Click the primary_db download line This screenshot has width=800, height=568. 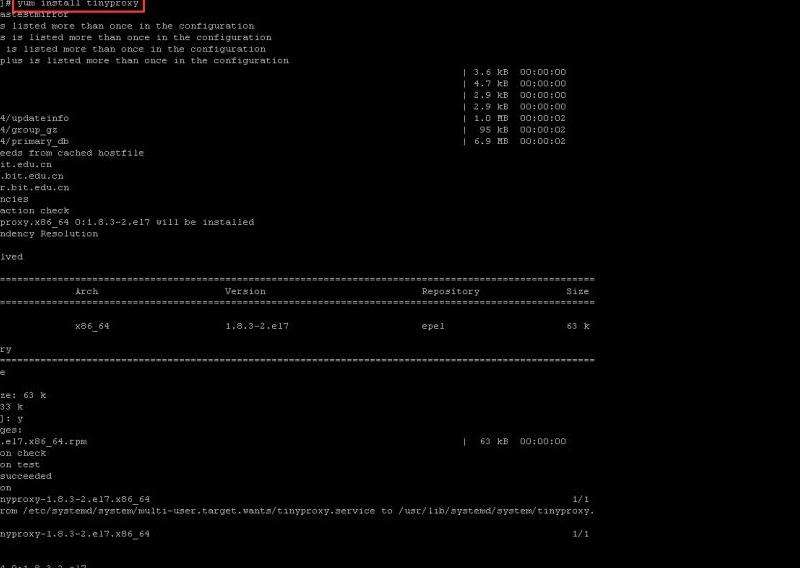35,141
